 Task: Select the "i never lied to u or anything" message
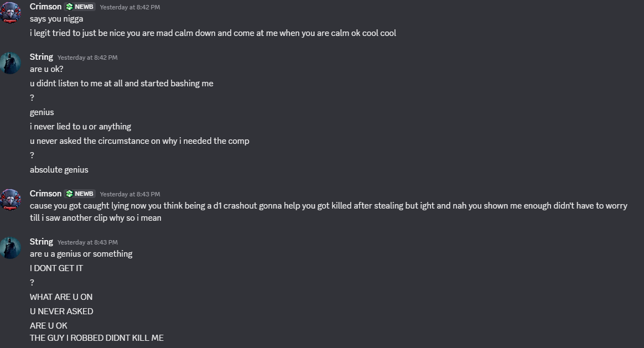click(80, 127)
